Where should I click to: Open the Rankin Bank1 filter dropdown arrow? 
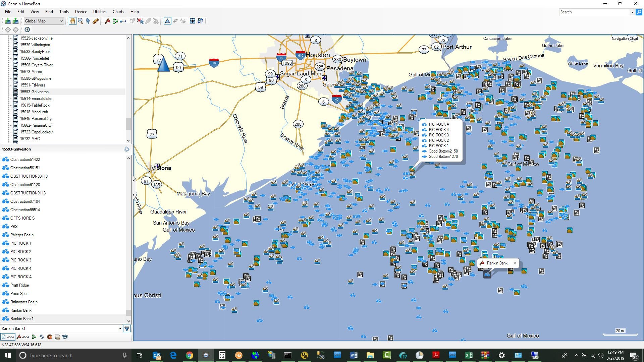pos(120,328)
